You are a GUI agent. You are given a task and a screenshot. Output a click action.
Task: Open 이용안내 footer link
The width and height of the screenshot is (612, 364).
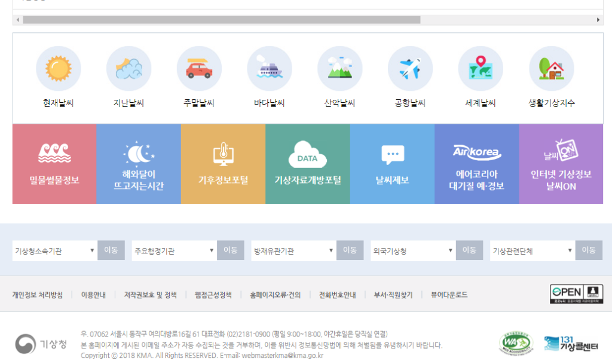click(x=93, y=295)
